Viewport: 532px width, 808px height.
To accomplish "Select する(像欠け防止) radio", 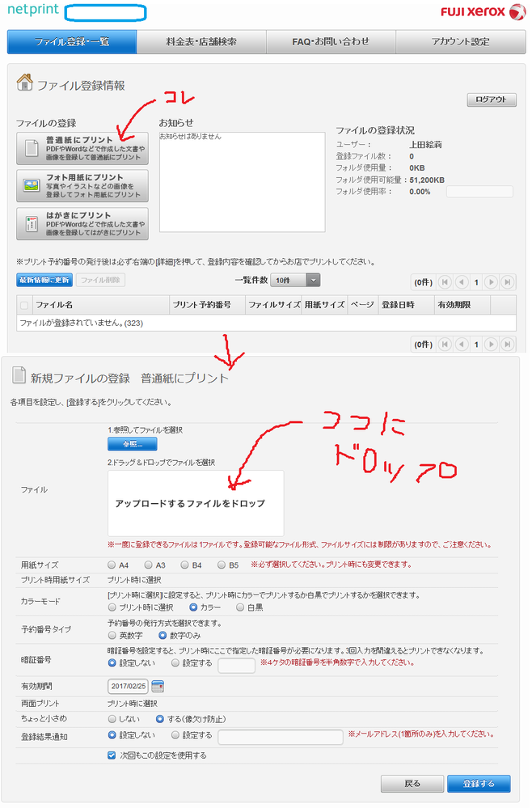I will pos(159,719).
